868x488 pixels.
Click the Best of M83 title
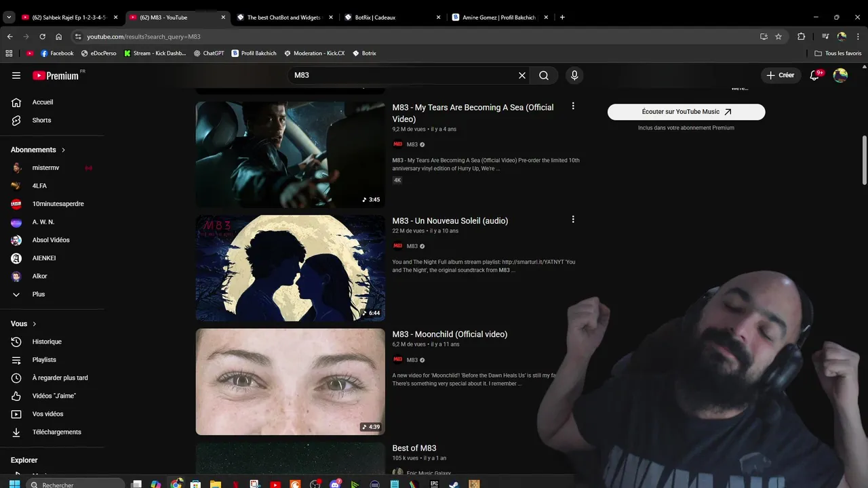click(414, 448)
